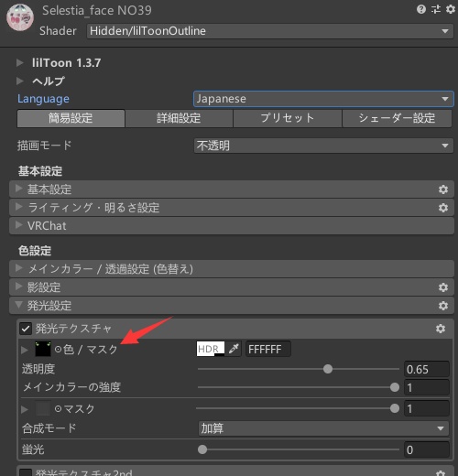Click the 蛍光 value field showing 0
458x476 pixels.
coord(427,449)
